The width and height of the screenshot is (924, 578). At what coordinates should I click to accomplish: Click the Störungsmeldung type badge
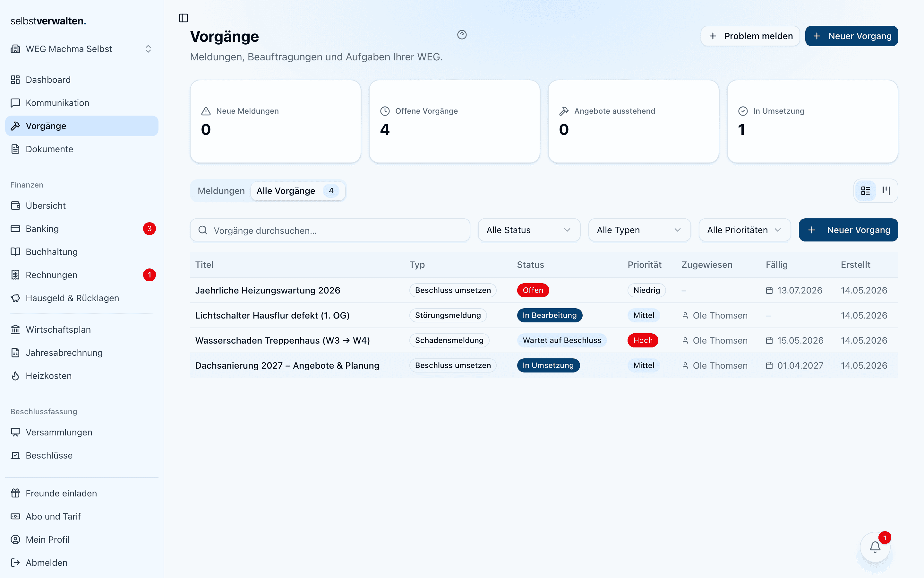point(448,315)
